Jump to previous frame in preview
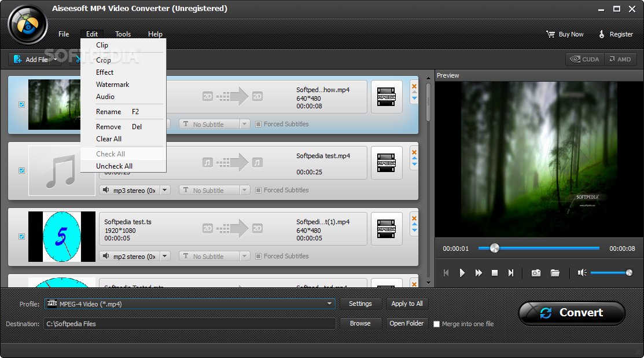The height and width of the screenshot is (358, 644). (446, 273)
